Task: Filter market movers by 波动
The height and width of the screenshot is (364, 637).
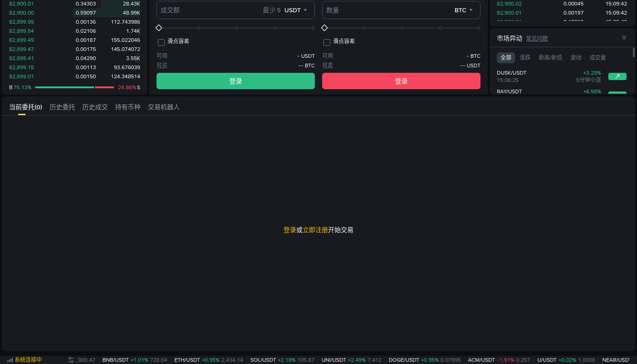Action: pos(576,58)
